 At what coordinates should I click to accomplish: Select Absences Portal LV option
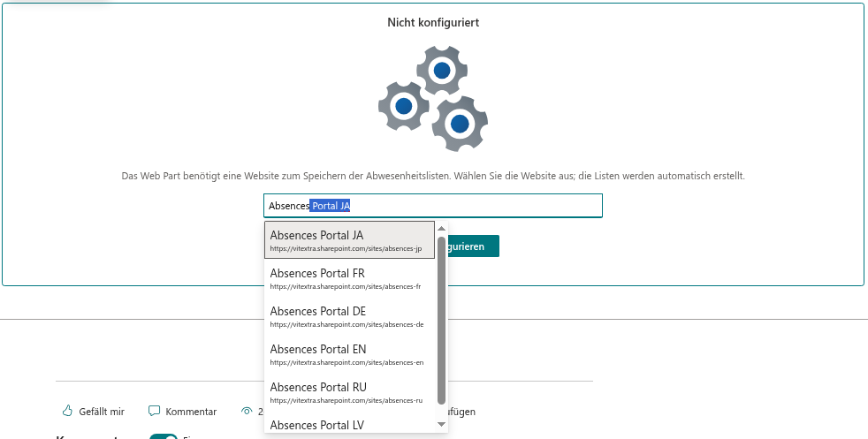(x=350, y=423)
